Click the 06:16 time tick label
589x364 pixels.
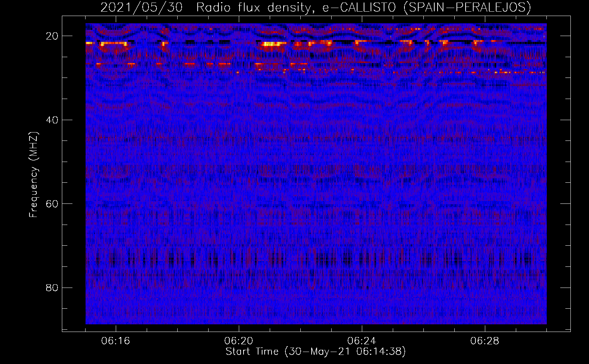pyautogui.click(x=116, y=341)
